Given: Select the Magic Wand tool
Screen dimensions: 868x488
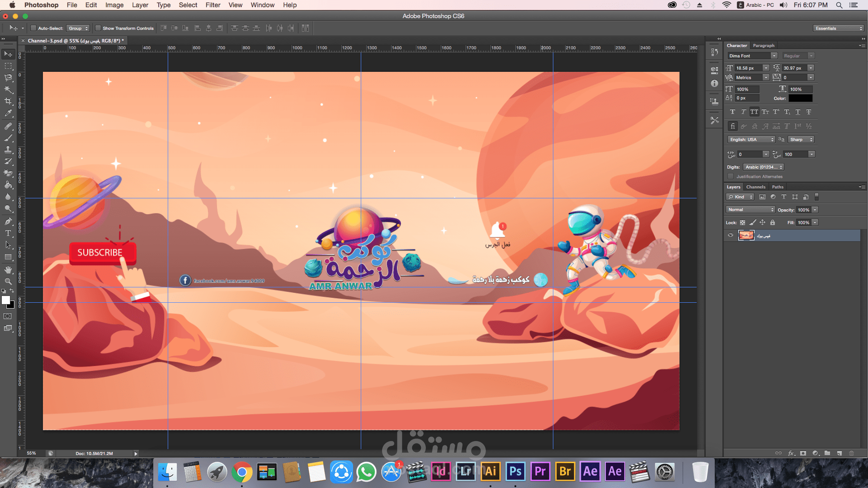Looking at the screenshot, I should pos(8,89).
